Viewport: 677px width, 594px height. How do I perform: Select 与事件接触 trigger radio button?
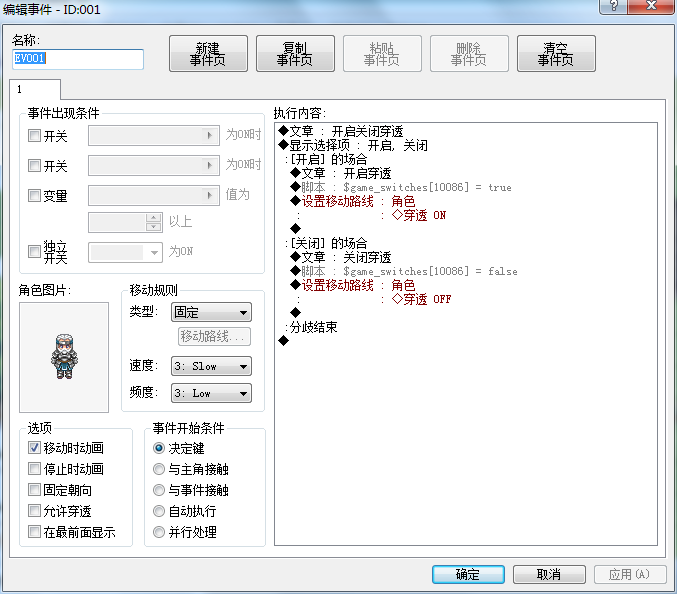tap(159, 490)
